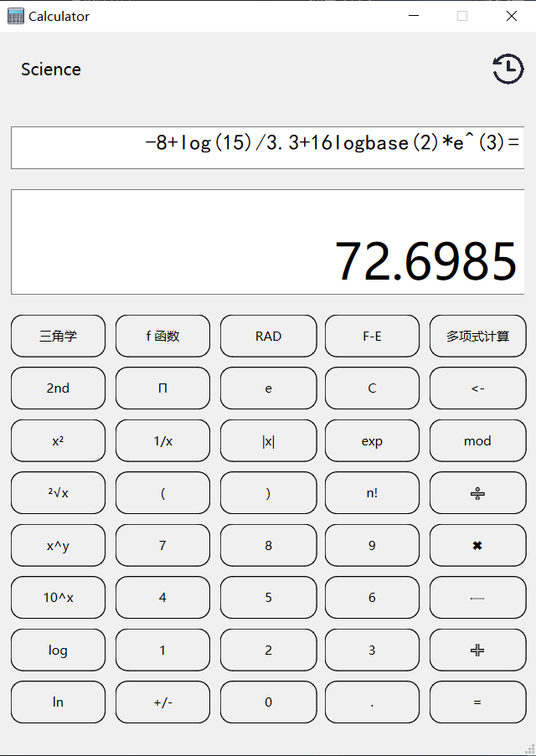
Task: Click the multiply operator key
Action: click(x=477, y=545)
